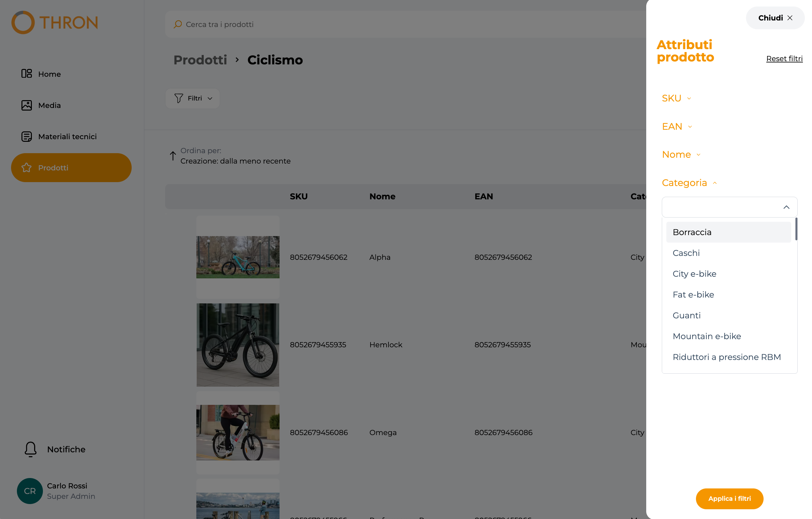Collapse the Categoria filter section

pos(689,183)
